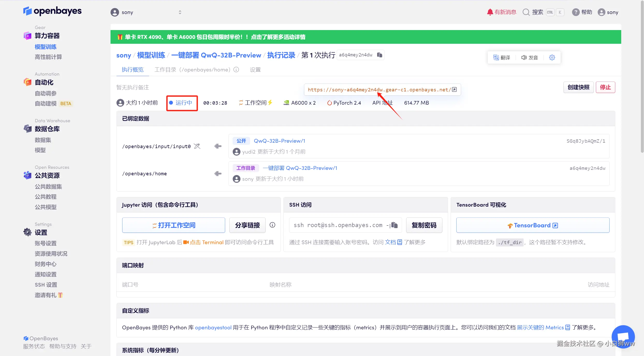Switch to the working directory tab

coord(192,70)
